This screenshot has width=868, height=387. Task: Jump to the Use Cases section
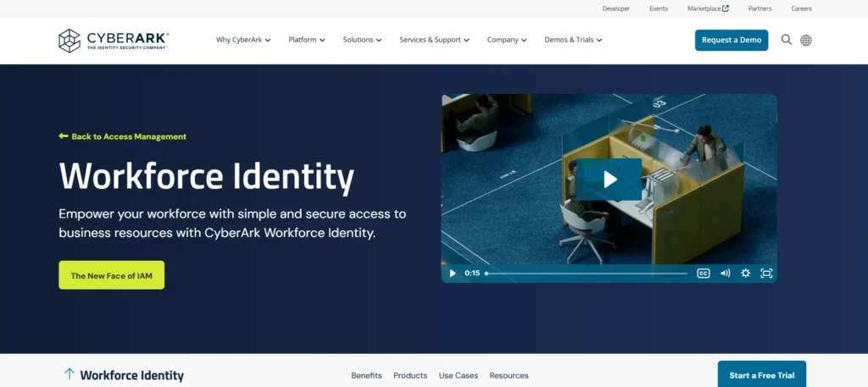coord(459,375)
